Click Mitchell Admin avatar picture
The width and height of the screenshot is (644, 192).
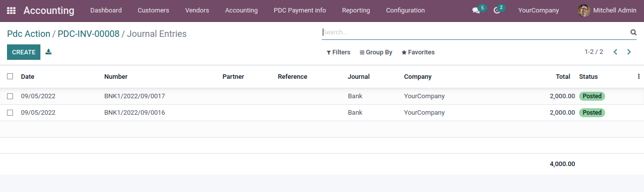coord(584,10)
